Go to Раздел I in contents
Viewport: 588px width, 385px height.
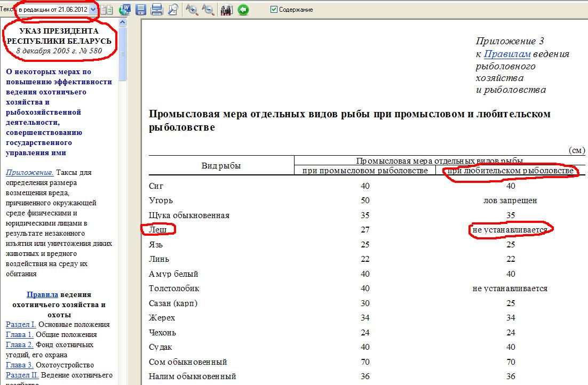pos(21,324)
